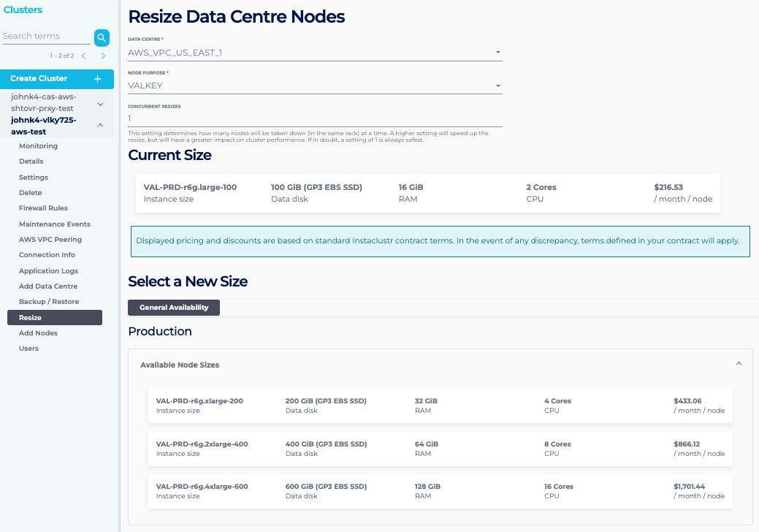Open the Node Purpose dropdown
The width and height of the screenshot is (759, 532).
(315, 85)
